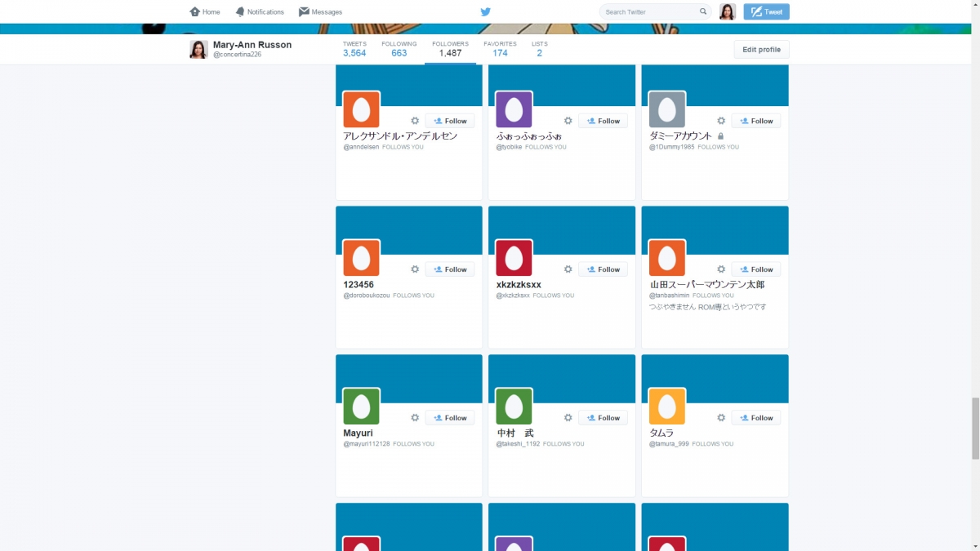Viewport: 980px width, 551px height.
Task: Open gear menu for @takeshi_1192 card
Action: point(568,418)
